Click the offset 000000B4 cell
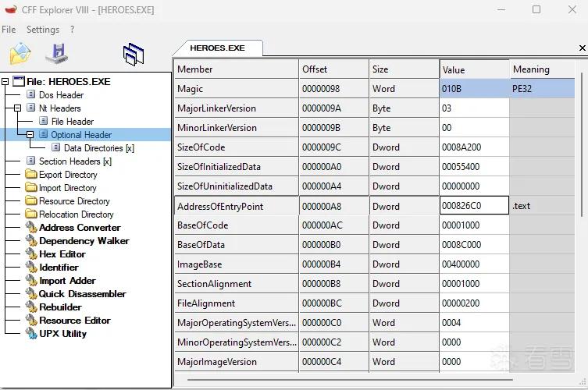Screen dimensions: 588x390 [333, 264]
